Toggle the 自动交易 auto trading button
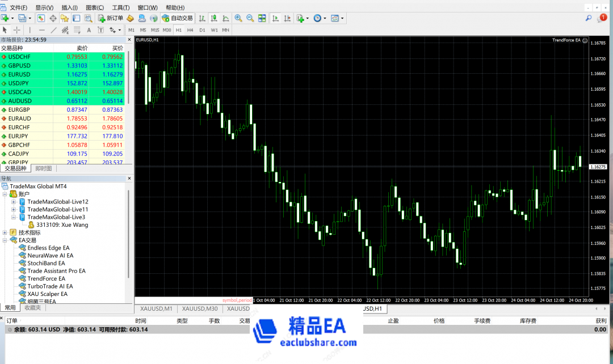The image size is (613, 364). [178, 18]
